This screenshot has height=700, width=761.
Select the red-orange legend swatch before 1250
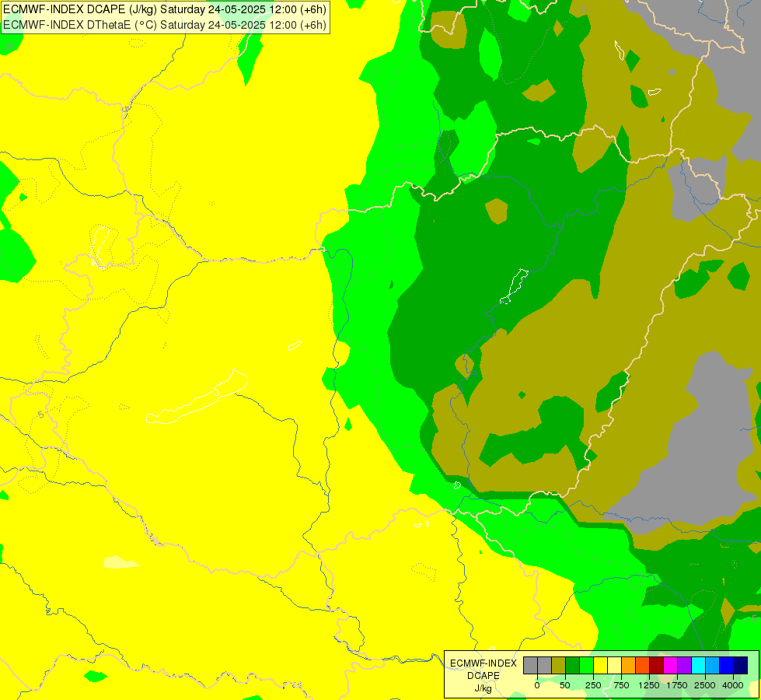point(643,666)
